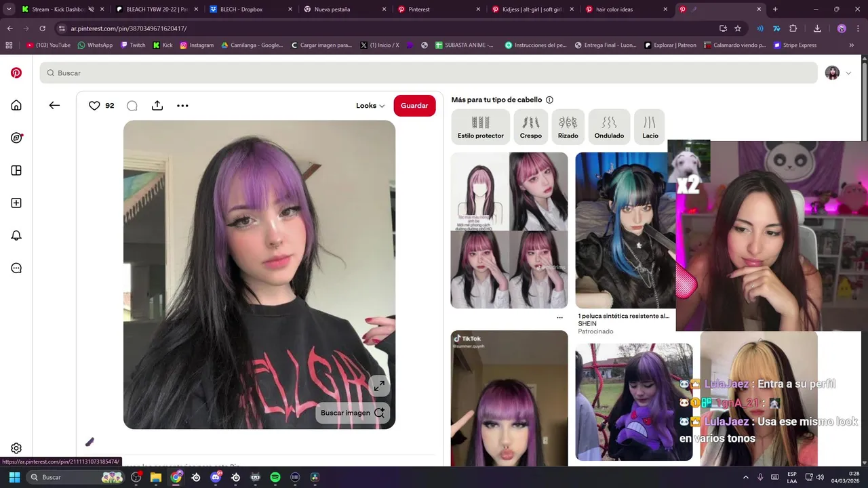Click the Pinterest Buscar search field

(x=429, y=73)
